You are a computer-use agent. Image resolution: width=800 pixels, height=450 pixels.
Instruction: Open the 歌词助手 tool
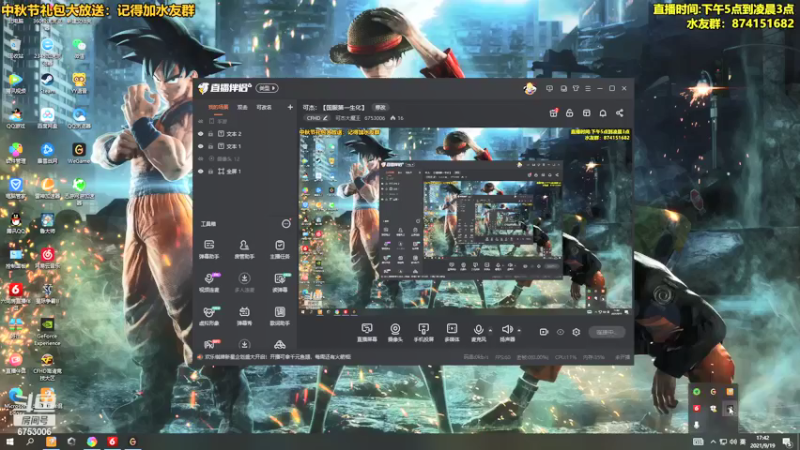coord(280,315)
